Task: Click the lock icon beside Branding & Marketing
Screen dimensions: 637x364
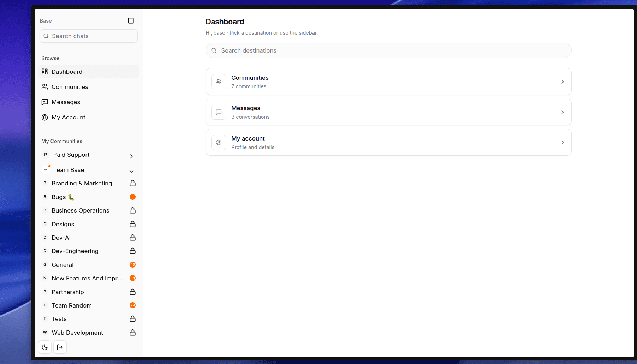Action: pyautogui.click(x=133, y=183)
